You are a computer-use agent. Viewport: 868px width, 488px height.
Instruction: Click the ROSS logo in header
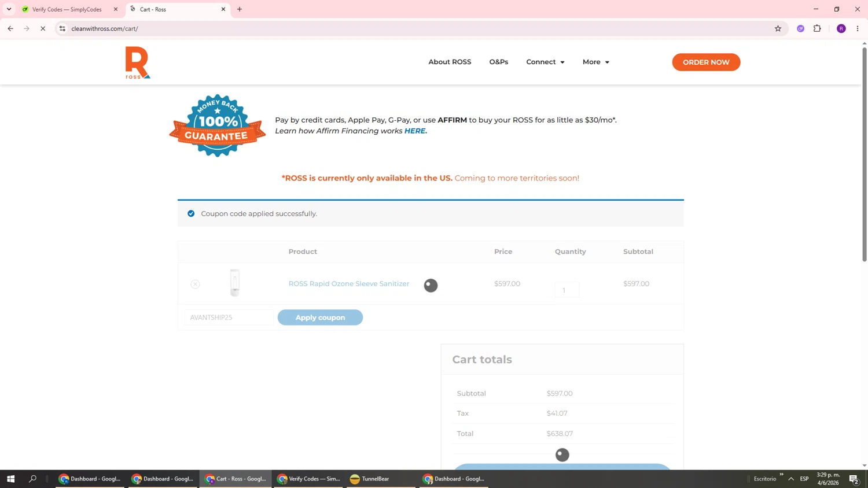click(x=138, y=62)
